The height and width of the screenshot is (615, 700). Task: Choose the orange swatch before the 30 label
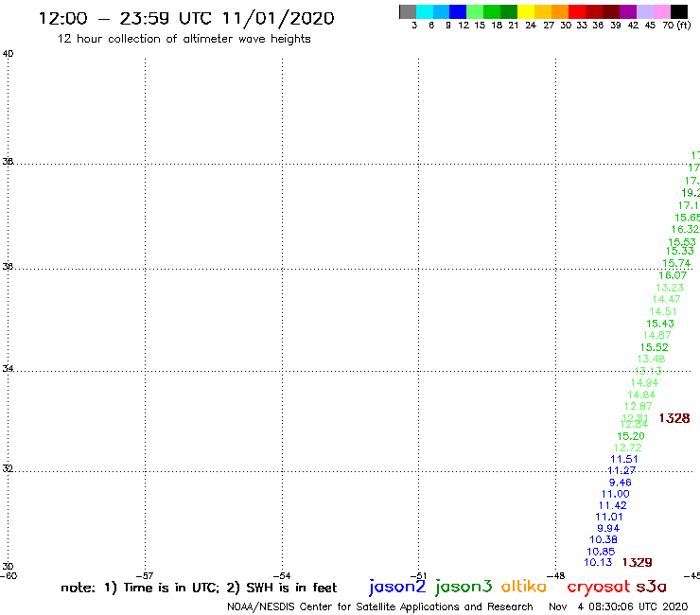[x=560, y=11]
